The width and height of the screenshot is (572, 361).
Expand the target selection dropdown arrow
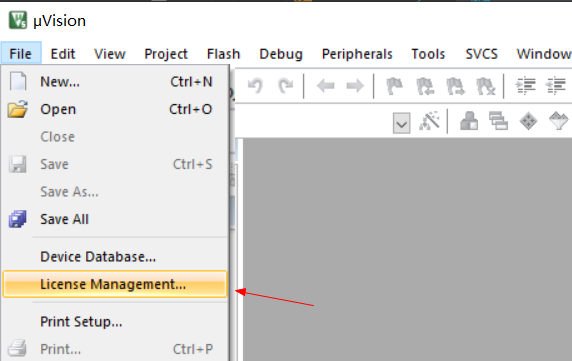[402, 123]
